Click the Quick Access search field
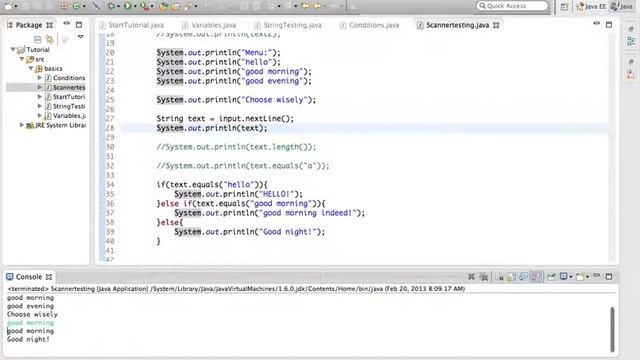The width and height of the screenshot is (640, 360). (x=512, y=6)
